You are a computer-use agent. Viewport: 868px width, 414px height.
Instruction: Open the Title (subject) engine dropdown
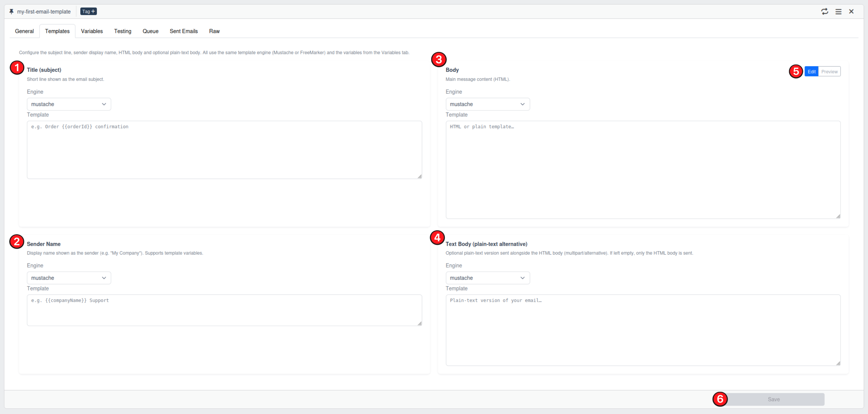(69, 104)
